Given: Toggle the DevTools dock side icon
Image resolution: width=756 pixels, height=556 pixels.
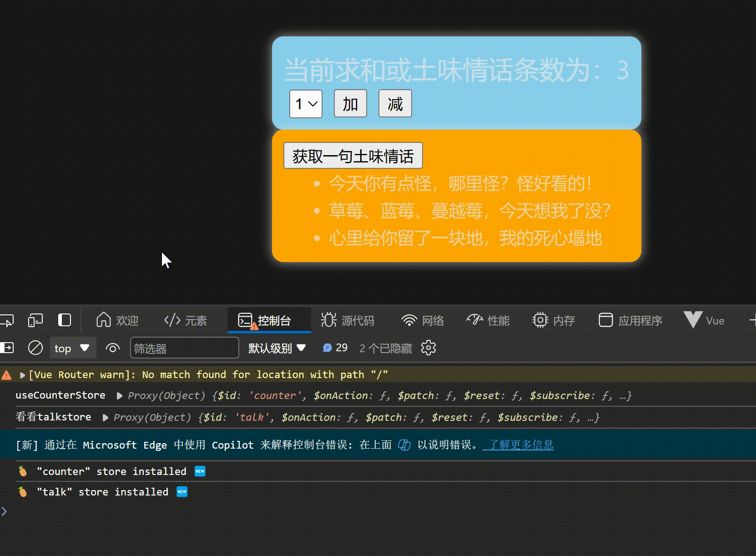Looking at the screenshot, I should click(x=65, y=320).
